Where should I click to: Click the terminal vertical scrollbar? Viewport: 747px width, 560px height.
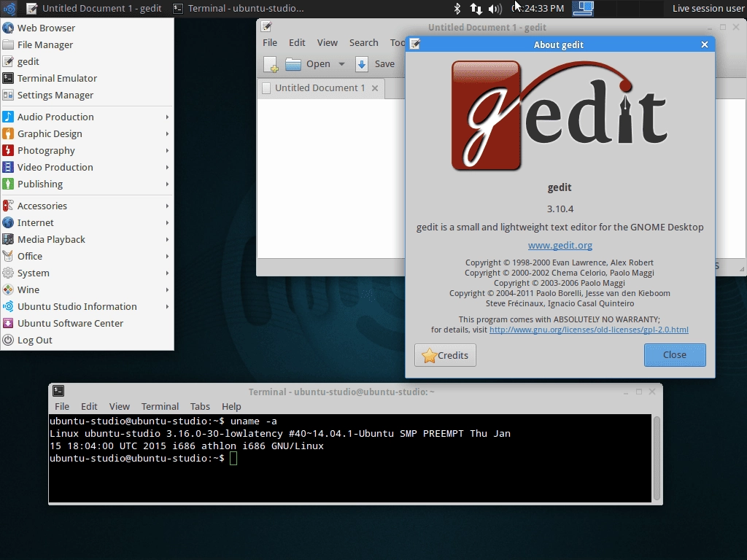[x=657, y=458]
